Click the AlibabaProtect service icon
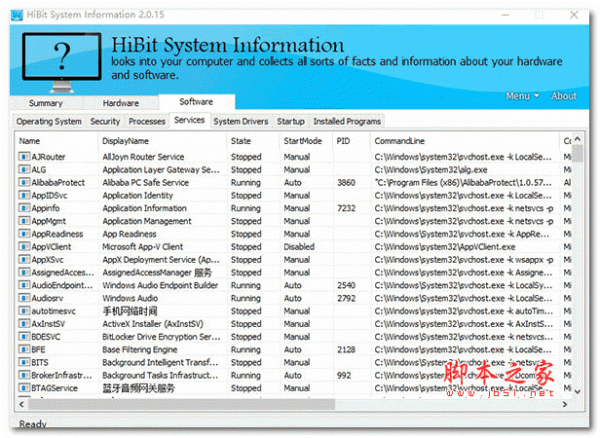 pyautogui.click(x=24, y=183)
